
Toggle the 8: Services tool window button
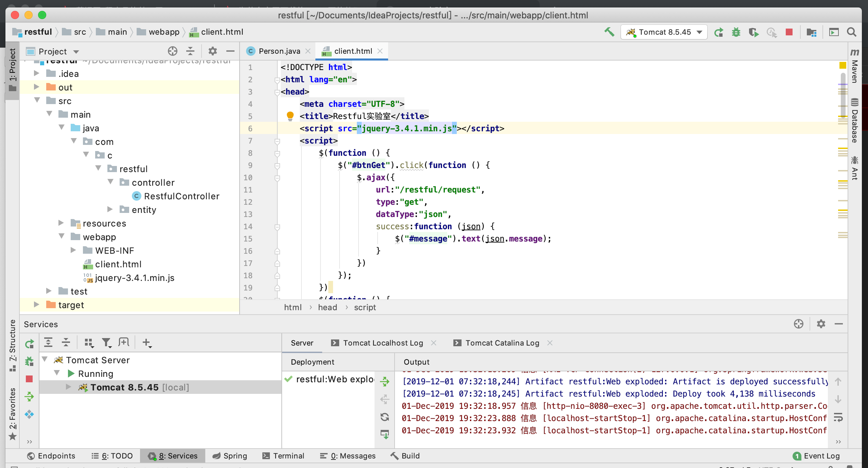pyautogui.click(x=173, y=456)
